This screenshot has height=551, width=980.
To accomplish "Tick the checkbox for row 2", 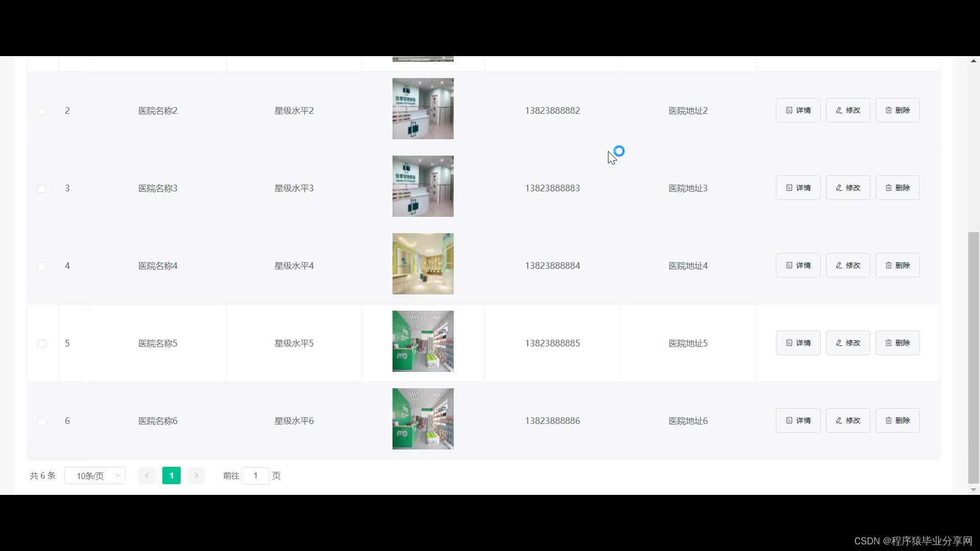I will (x=42, y=111).
